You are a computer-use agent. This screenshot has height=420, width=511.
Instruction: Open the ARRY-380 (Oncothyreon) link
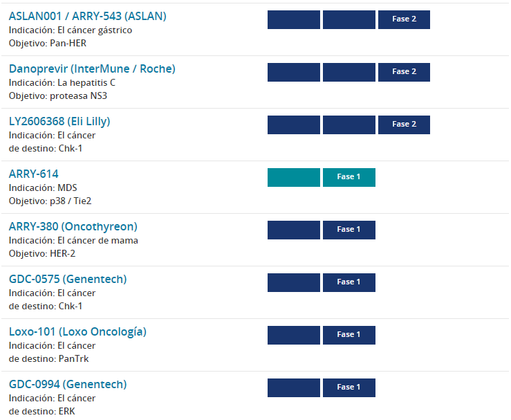point(73,226)
